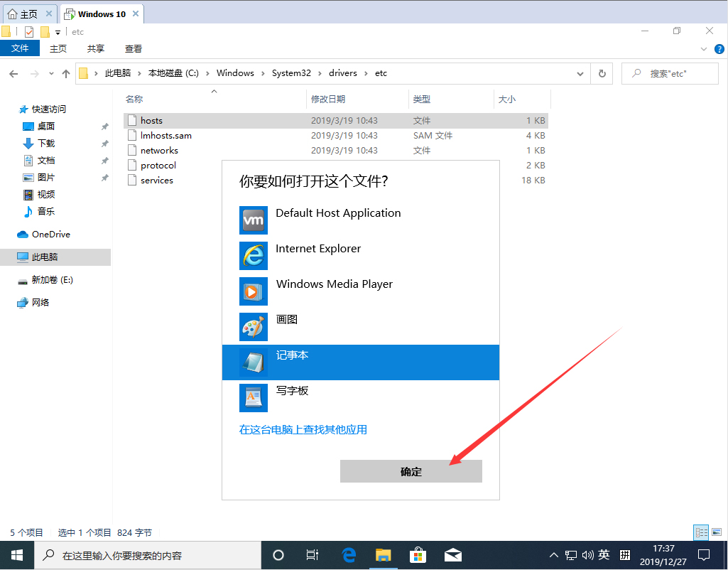Click the link to find other apps on this PC
This screenshot has height=570, width=728.
(x=303, y=429)
